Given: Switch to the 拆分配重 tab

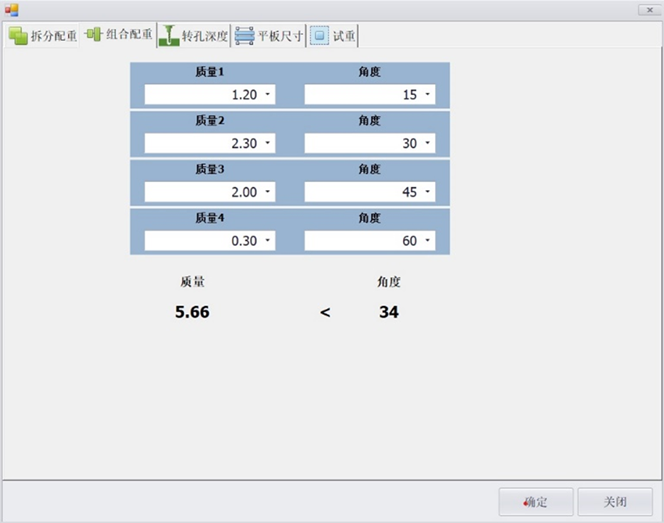Looking at the screenshot, I should click(43, 36).
